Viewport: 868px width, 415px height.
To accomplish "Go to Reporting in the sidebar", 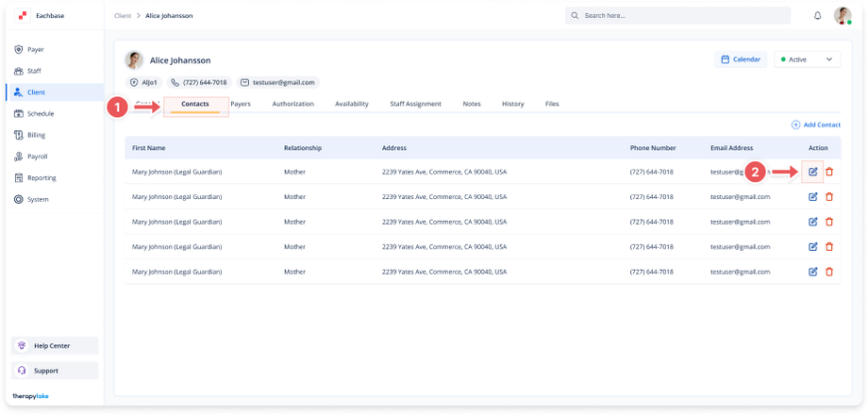I will 41,177.
